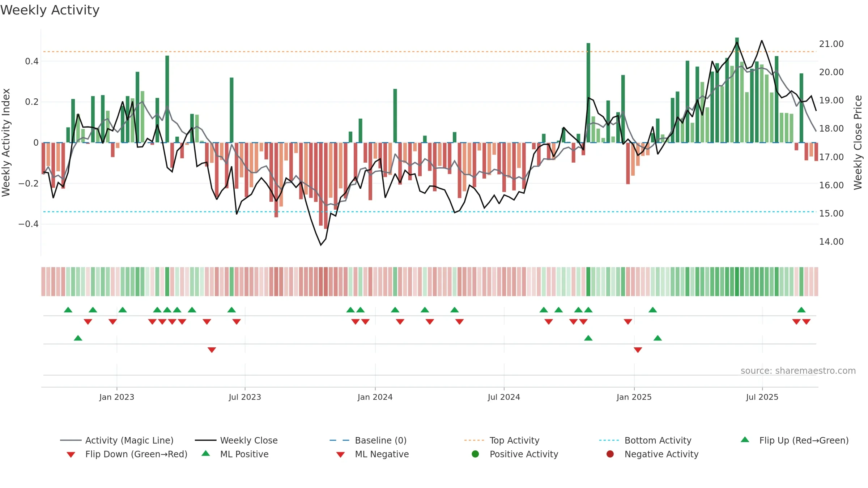Click the tallest green bar near June 2025
This screenshot has width=868, height=488.
(x=737, y=90)
